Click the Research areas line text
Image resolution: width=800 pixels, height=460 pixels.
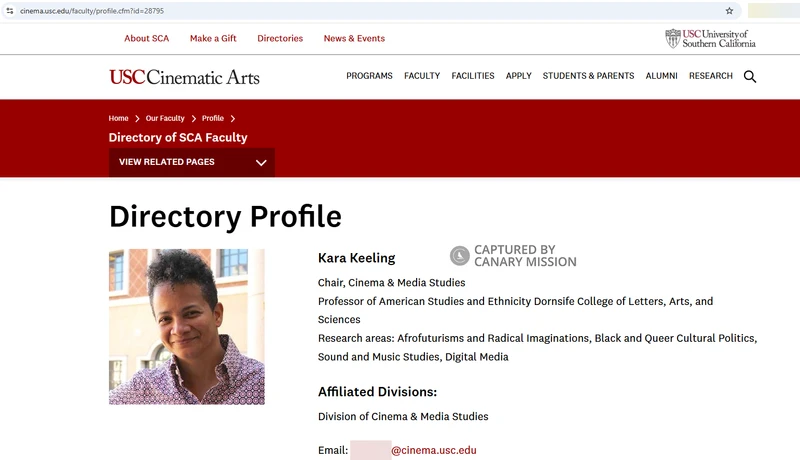tap(537, 347)
